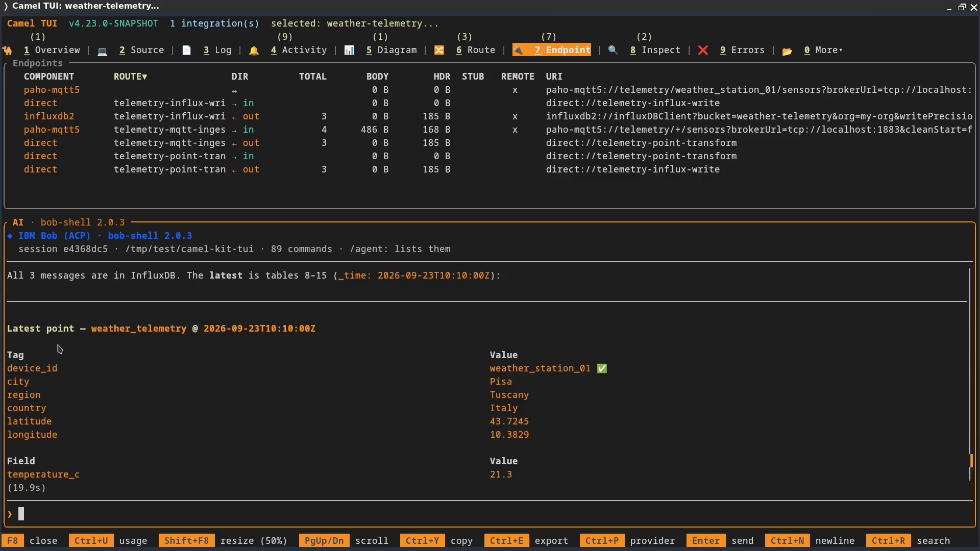Click the URI column header
Screen dimensions: 980x551
[554, 77]
